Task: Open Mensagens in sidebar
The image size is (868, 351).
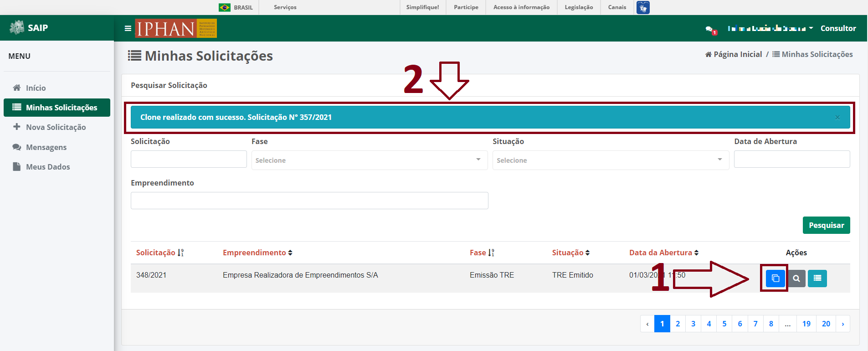Action: tap(57, 147)
